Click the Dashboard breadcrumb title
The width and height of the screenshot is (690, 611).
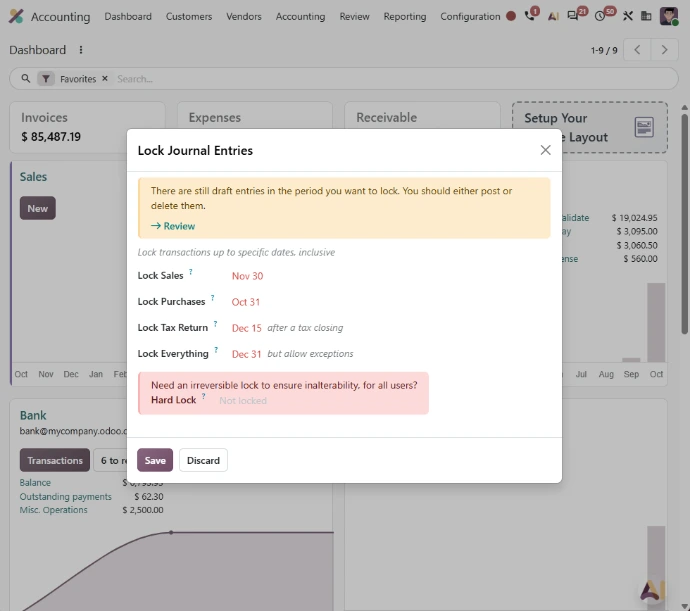click(37, 50)
